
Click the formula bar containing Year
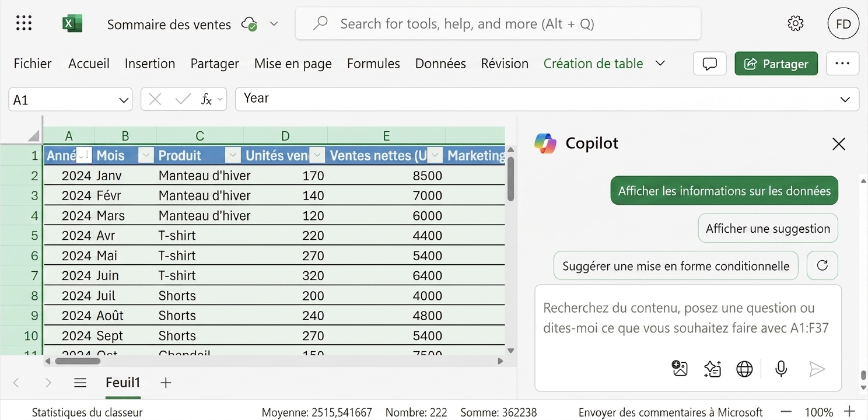click(547, 99)
